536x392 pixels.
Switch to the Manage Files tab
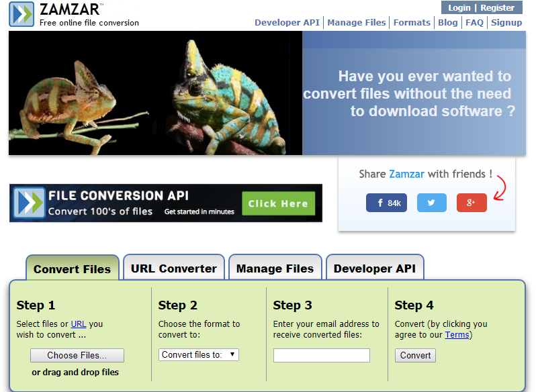275,268
